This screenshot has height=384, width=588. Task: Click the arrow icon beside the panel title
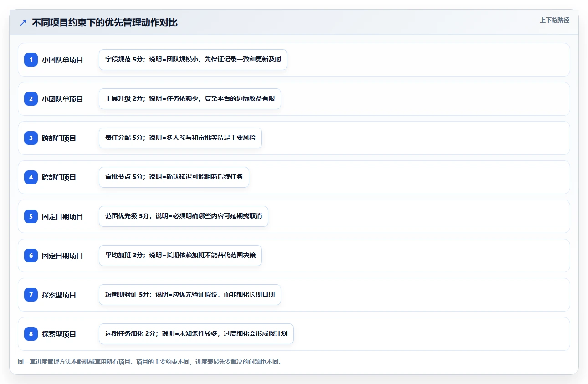(23, 23)
